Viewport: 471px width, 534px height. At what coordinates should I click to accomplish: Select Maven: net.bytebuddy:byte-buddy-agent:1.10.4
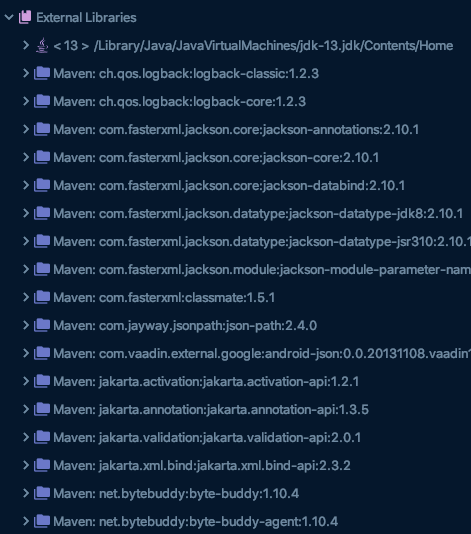click(x=196, y=521)
